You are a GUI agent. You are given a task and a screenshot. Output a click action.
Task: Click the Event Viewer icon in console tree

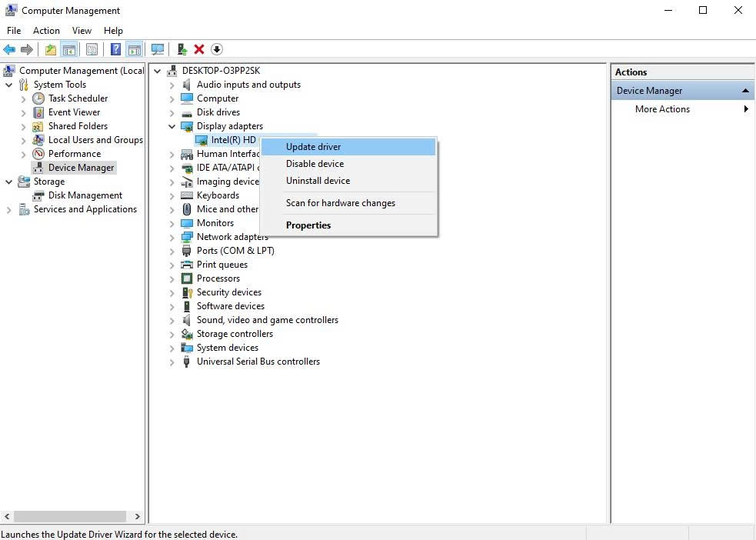[38, 112]
